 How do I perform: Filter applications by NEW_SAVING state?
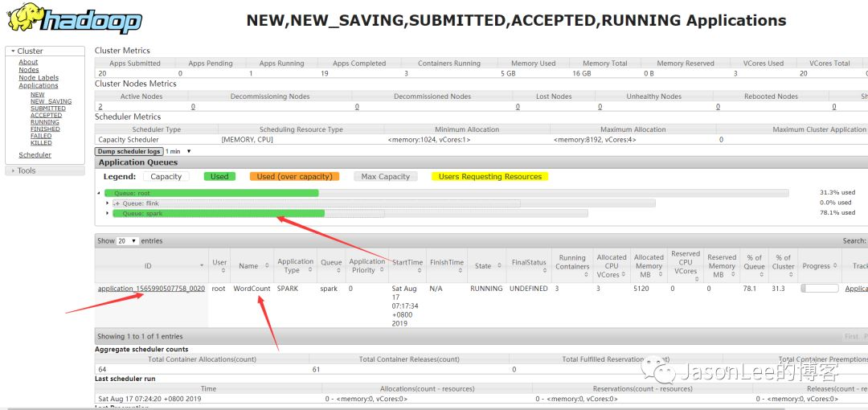click(51, 101)
